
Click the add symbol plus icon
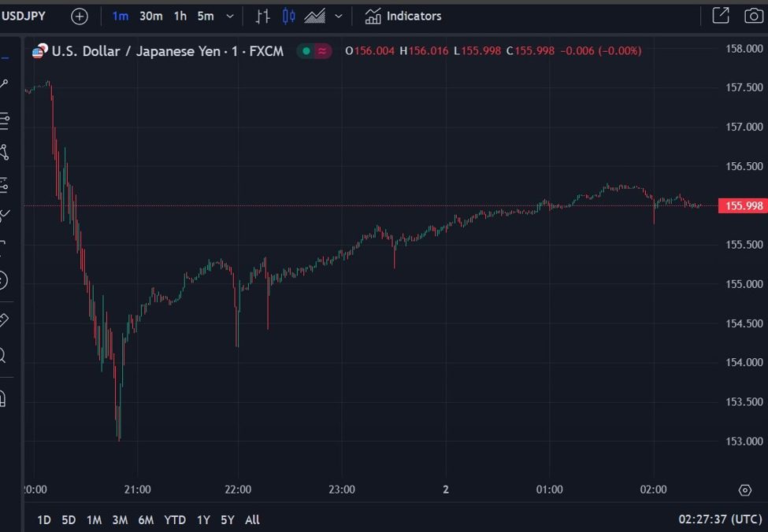[80, 16]
